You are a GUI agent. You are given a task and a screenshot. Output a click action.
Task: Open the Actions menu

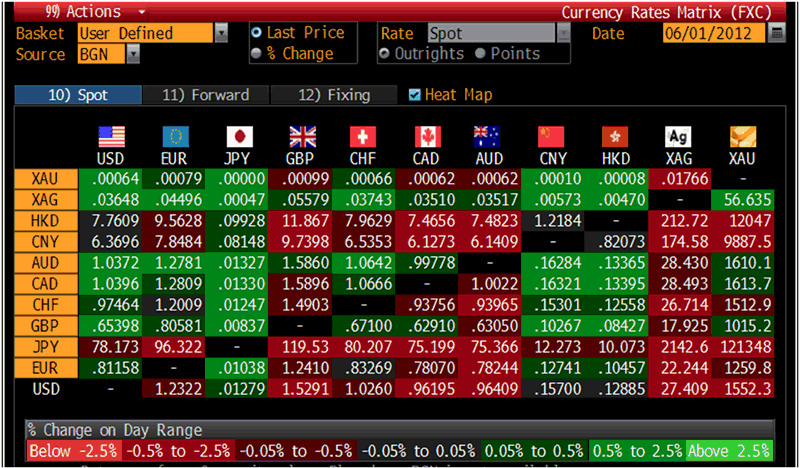(x=85, y=12)
